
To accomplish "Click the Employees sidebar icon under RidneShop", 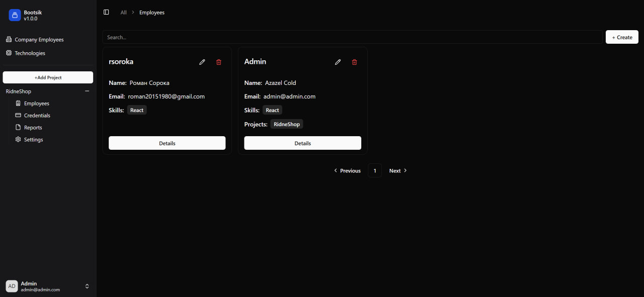I will tap(18, 103).
